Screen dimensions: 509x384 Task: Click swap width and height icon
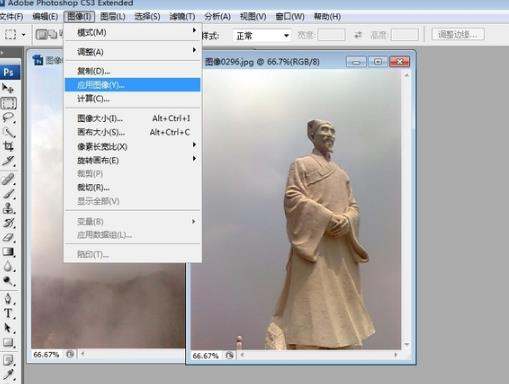pos(358,35)
